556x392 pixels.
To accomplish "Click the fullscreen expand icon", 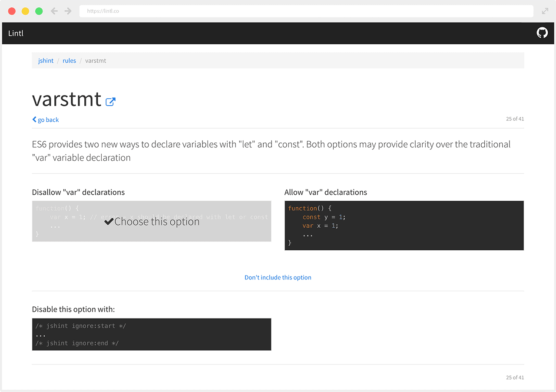I will pyautogui.click(x=545, y=11).
